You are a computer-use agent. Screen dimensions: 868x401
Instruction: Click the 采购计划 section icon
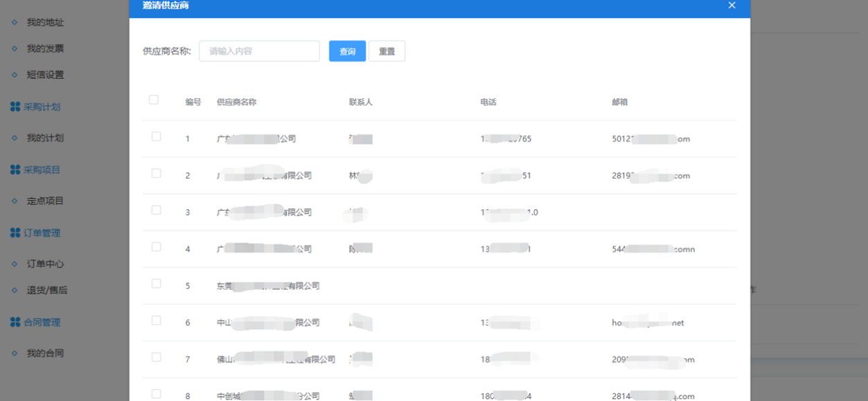[15, 107]
